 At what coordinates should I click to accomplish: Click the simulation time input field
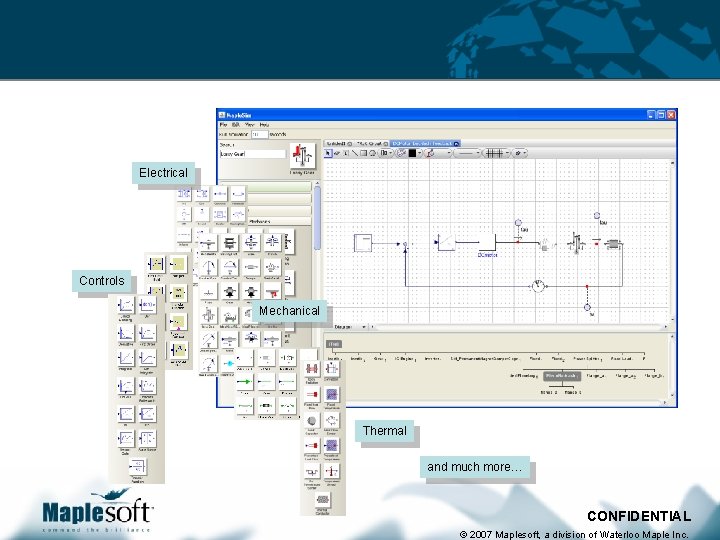click(x=259, y=135)
